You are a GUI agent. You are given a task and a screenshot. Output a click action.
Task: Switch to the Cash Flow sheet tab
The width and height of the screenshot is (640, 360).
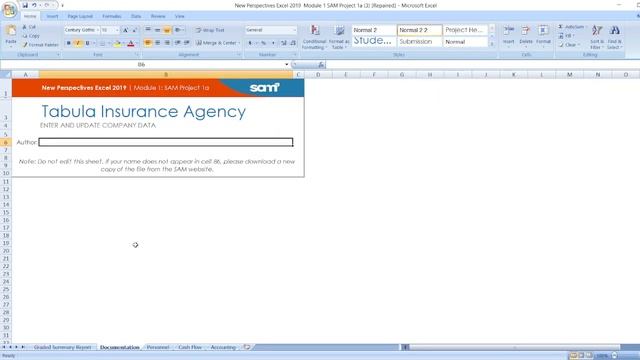tap(190, 347)
